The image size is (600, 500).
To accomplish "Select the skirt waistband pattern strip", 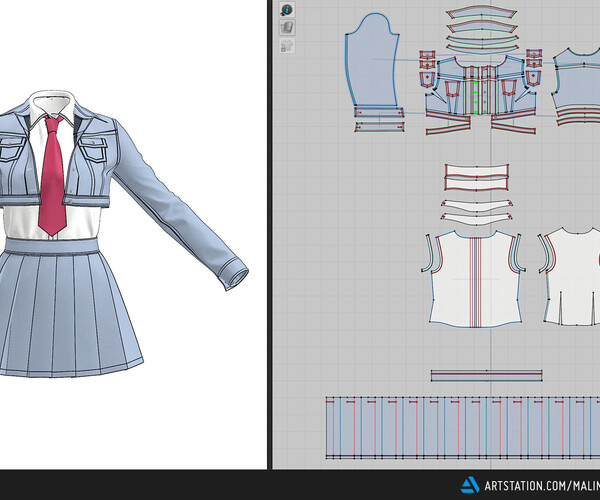I will click(486, 376).
